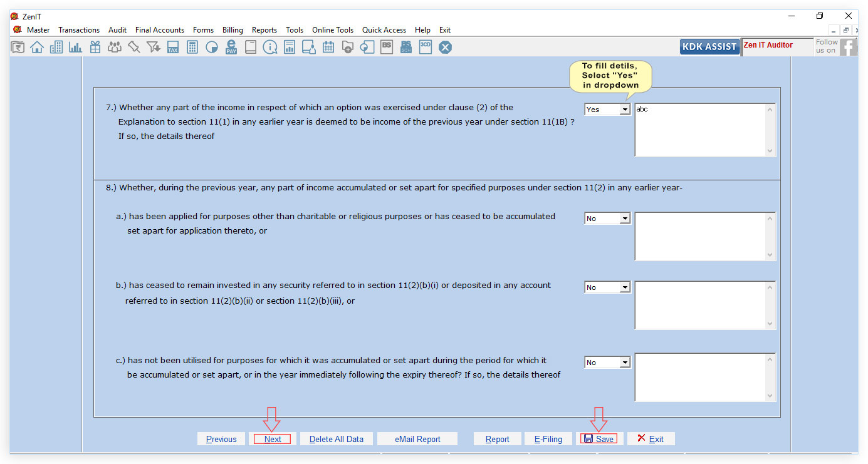Click the "If so, the details thereof" line under question 7
868x464 pixels.
(x=166, y=136)
